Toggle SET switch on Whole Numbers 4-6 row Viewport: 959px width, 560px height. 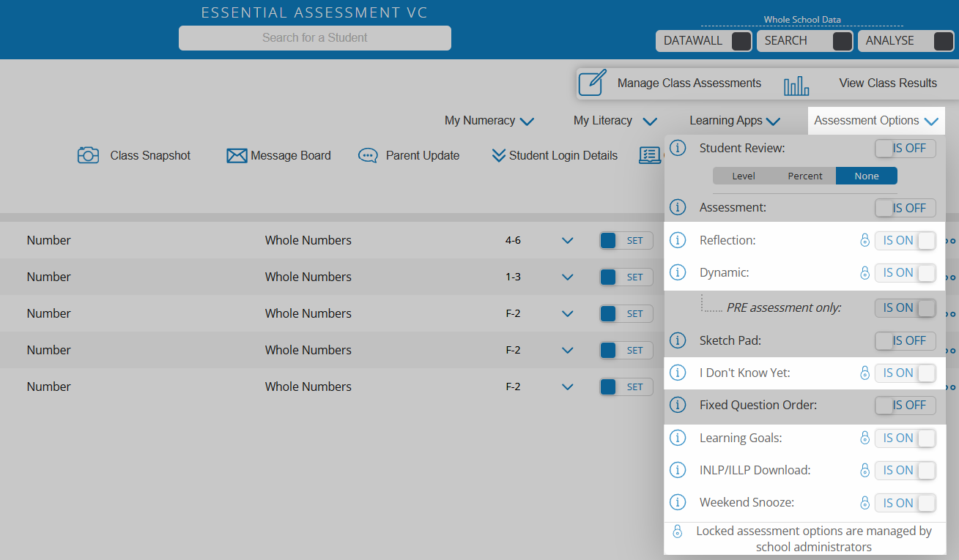(x=626, y=240)
